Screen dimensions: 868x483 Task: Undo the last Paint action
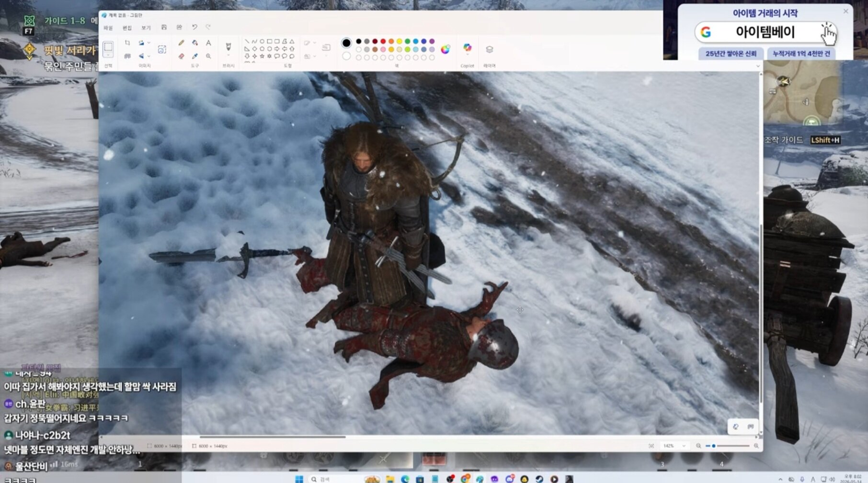194,27
